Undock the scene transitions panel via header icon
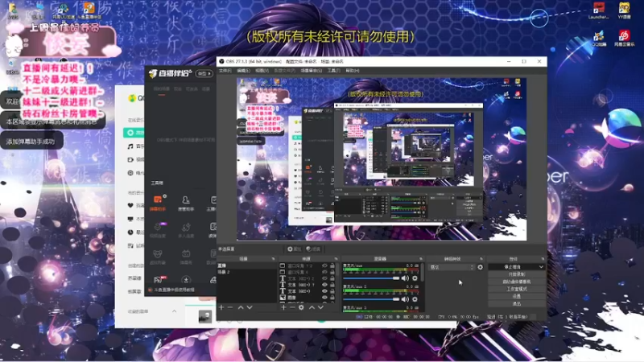644x362 pixels. pos(481,259)
